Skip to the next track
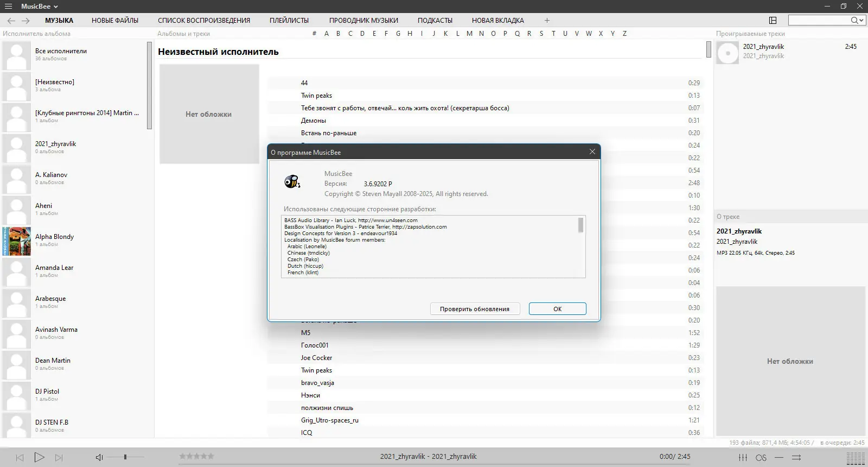The width and height of the screenshot is (868, 467). tap(59, 458)
